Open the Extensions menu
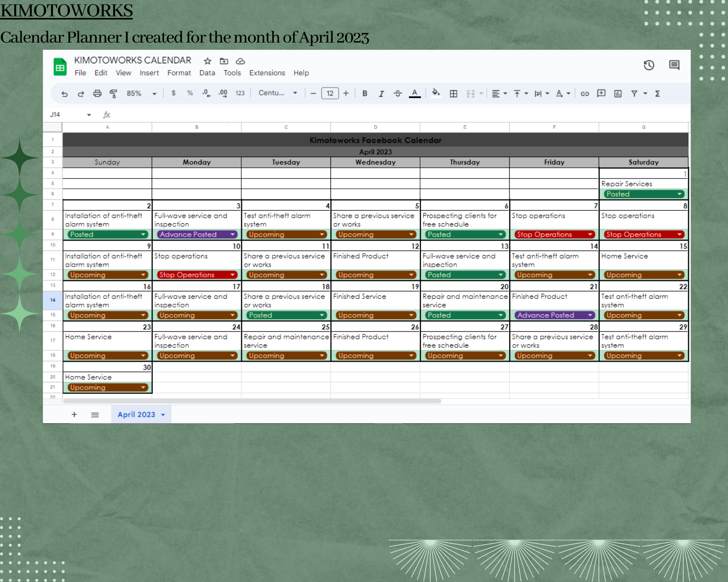728x582 pixels. pyautogui.click(x=267, y=73)
